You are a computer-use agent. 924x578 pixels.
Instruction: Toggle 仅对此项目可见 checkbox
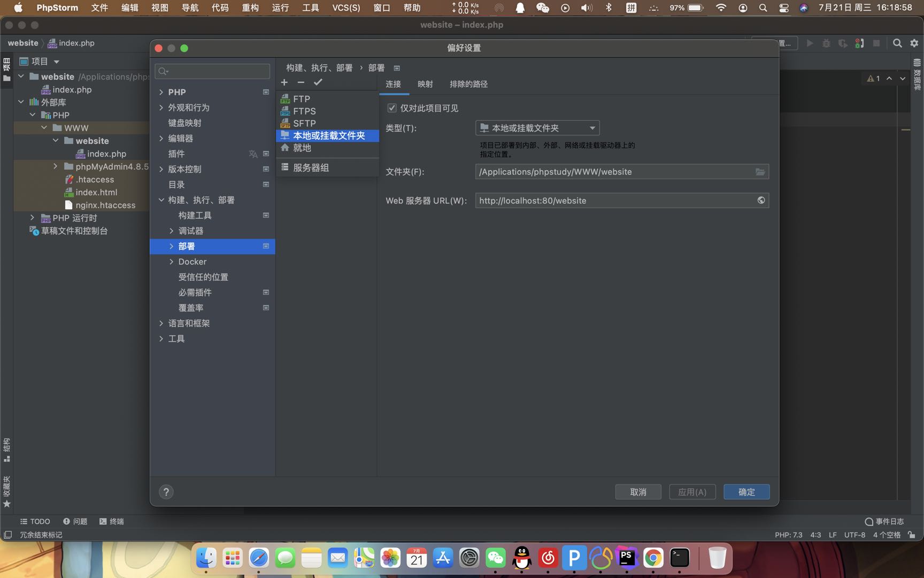pyautogui.click(x=392, y=108)
